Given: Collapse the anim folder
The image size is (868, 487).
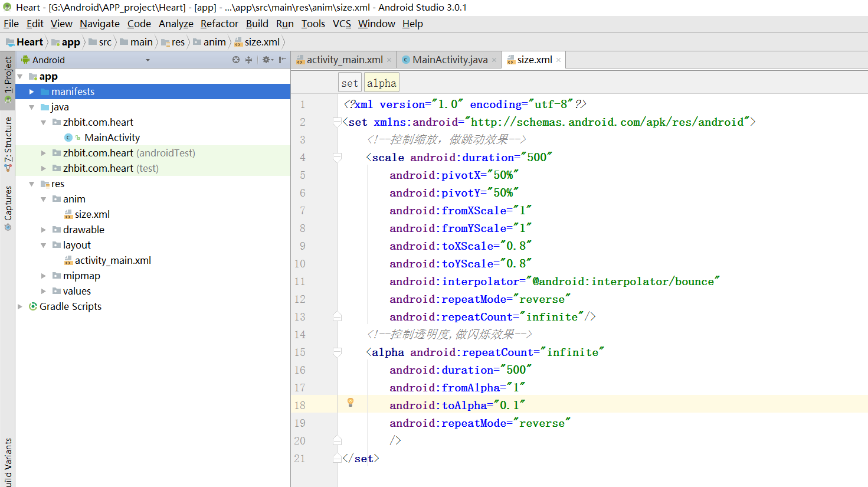Looking at the screenshot, I should click(44, 199).
